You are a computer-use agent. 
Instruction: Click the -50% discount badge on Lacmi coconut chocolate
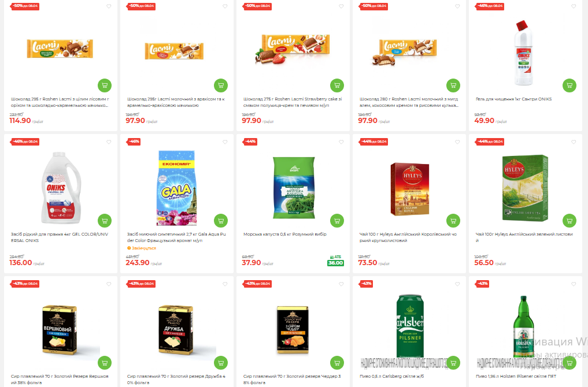[x=374, y=6]
